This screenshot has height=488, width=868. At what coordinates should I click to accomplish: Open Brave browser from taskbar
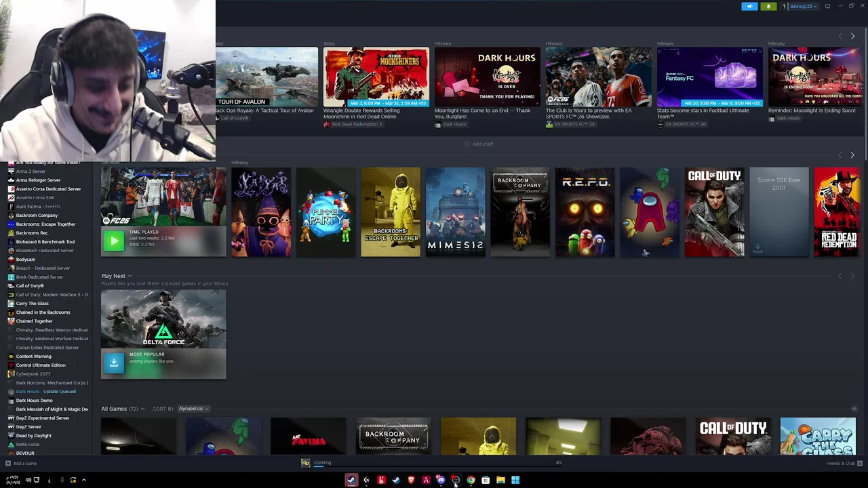tap(411, 481)
